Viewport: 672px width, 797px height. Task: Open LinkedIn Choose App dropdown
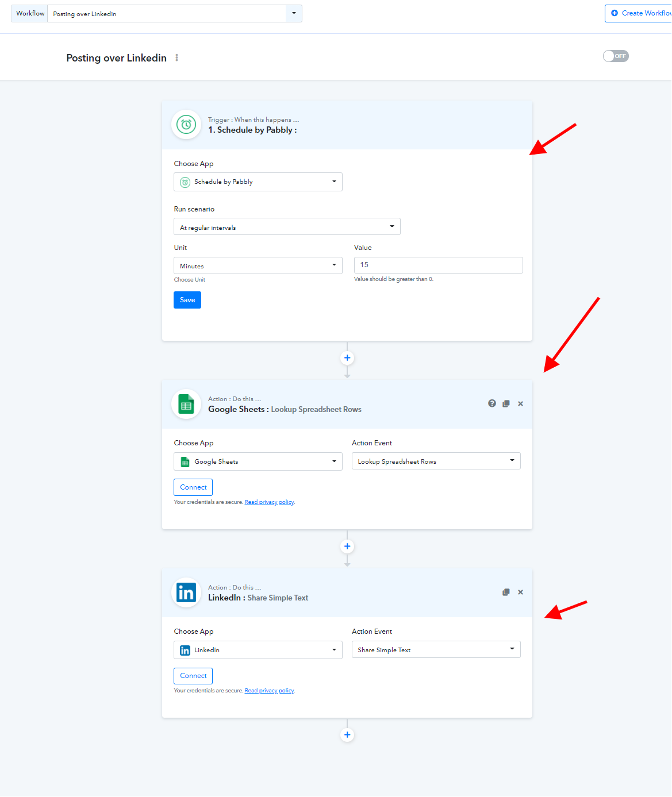coord(258,650)
